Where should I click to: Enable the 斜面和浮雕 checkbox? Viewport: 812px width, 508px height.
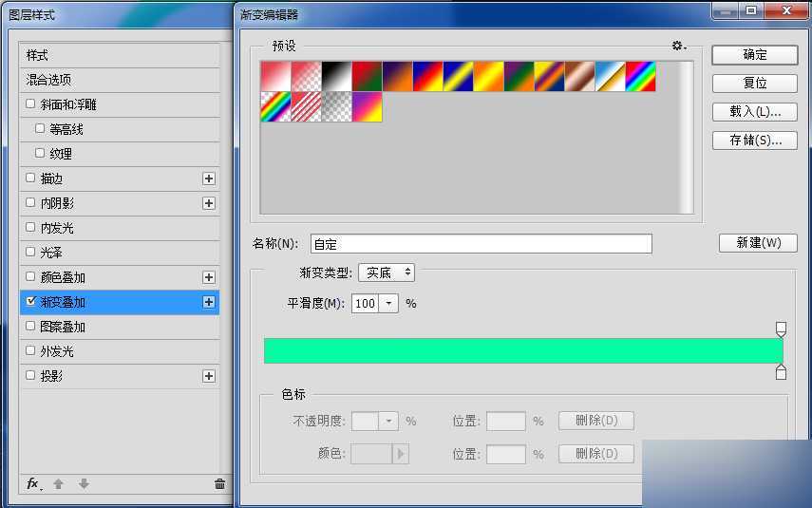tap(30, 104)
